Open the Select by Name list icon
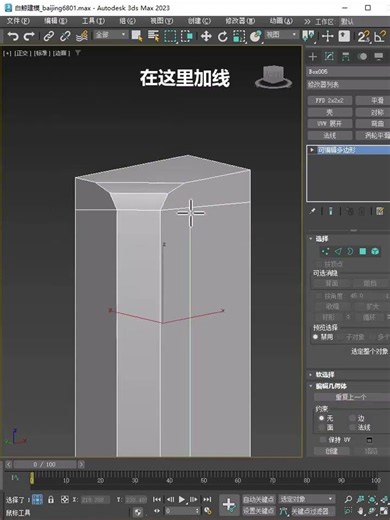Screen dimensions: 390x520 pos(153,36)
